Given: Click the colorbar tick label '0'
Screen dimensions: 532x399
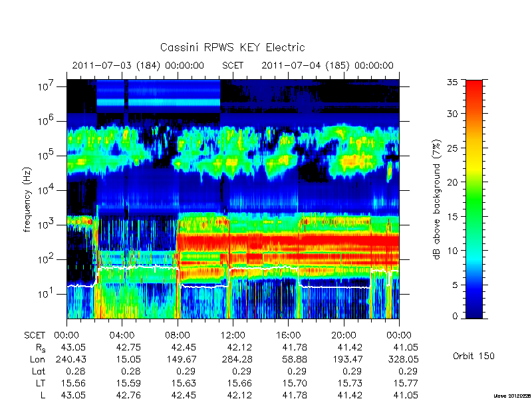Looking at the screenshot, I should click(456, 317).
